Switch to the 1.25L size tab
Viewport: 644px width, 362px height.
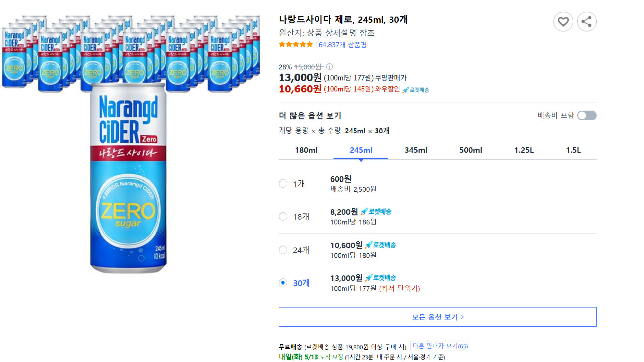524,150
